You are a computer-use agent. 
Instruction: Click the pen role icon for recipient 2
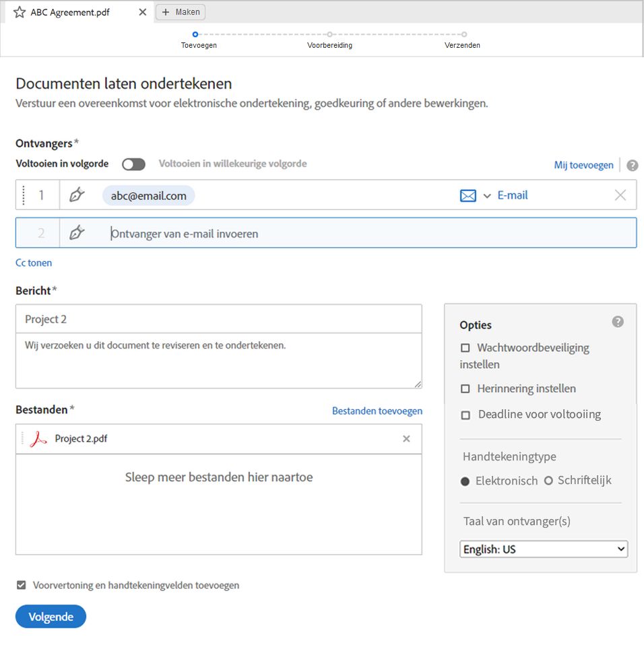coord(77,233)
